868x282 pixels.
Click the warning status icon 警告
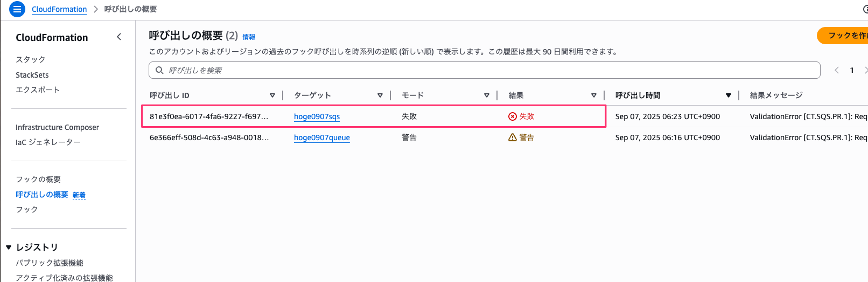click(513, 137)
